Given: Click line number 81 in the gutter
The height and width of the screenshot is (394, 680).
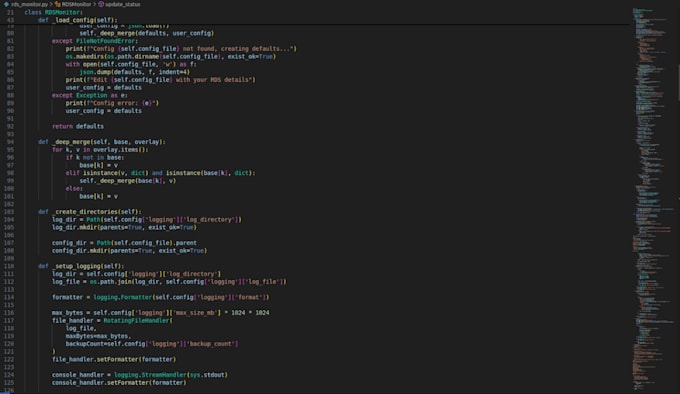Looking at the screenshot, I should pos(10,41).
